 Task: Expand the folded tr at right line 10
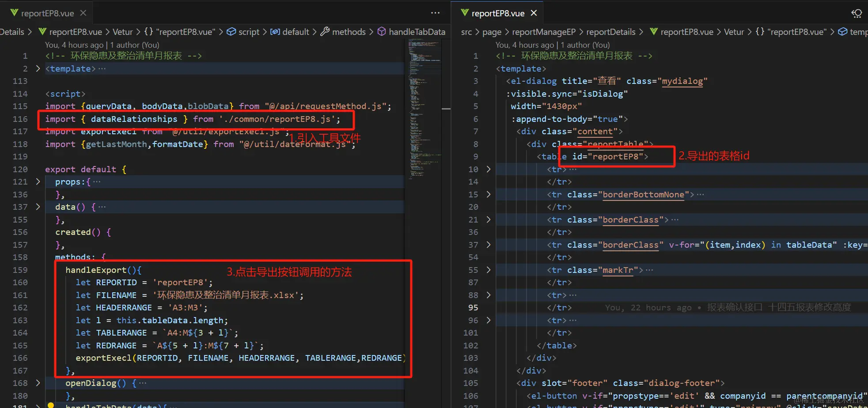pyautogui.click(x=489, y=169)
